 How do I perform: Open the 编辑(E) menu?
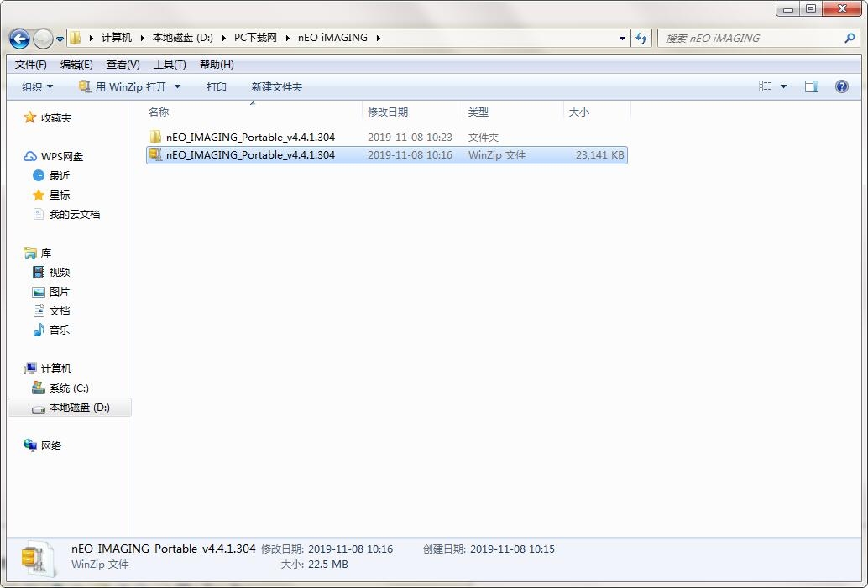tap(76, 64)
